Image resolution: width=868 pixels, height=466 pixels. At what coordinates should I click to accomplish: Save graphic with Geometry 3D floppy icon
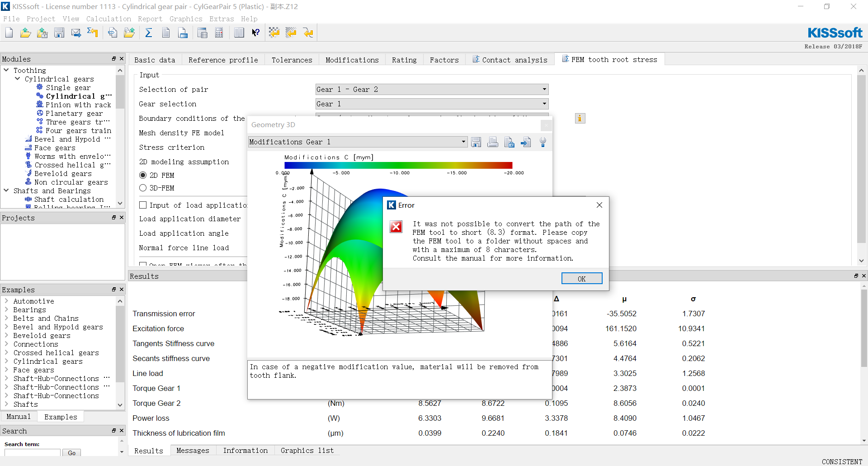click(476, 143)
